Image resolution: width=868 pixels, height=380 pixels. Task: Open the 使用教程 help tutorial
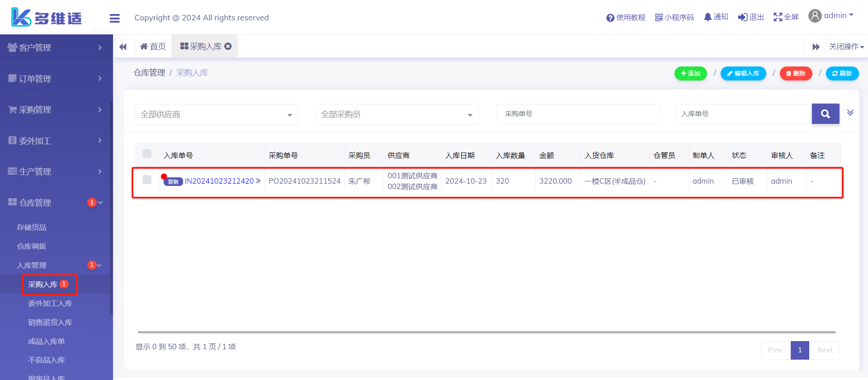tap(626, 18)
